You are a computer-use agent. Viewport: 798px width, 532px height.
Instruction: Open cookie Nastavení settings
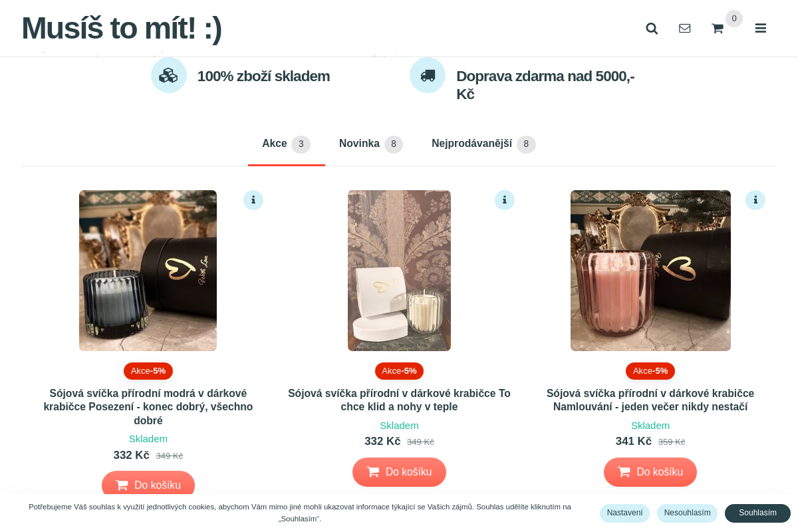pos(624,513)
